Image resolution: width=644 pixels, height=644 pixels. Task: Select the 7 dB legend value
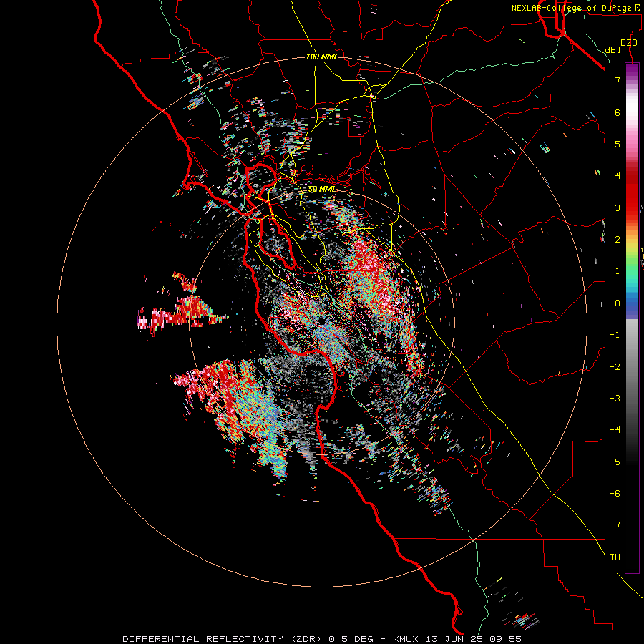coord(618,80)
